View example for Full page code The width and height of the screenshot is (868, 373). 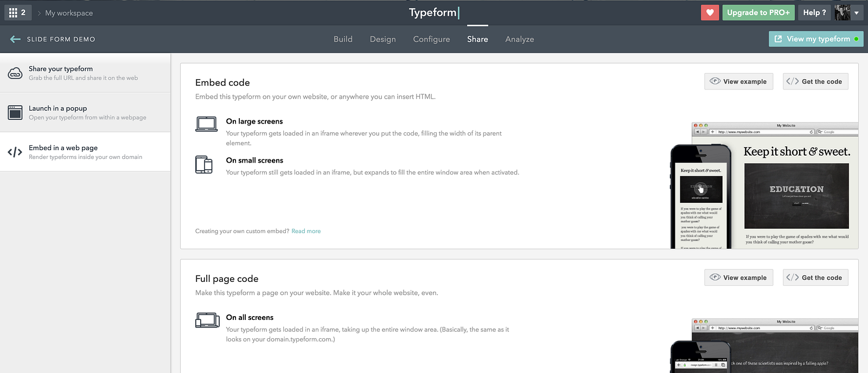[739, 278]
